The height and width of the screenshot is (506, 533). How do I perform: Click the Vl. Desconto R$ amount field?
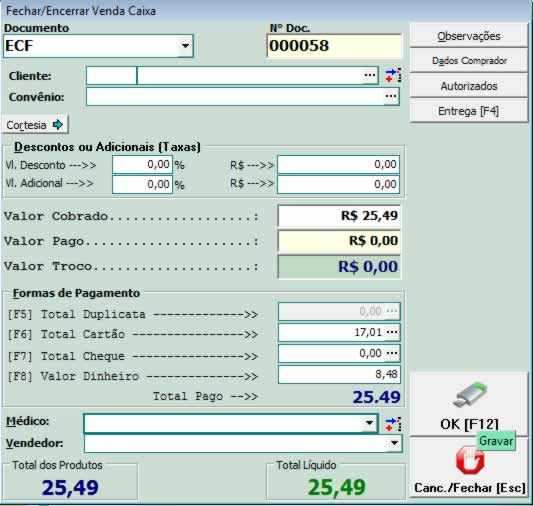339,164
